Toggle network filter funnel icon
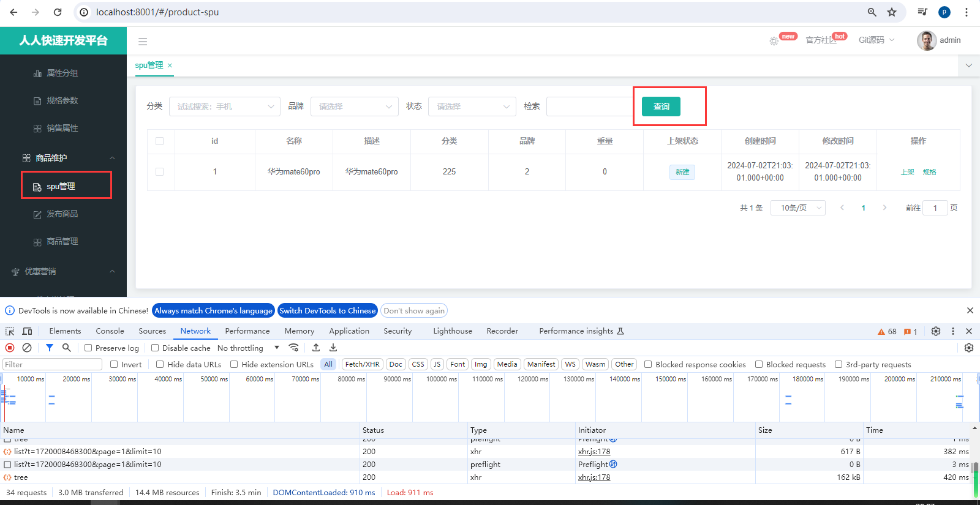 pyautogui.click(x=50, y=348)
